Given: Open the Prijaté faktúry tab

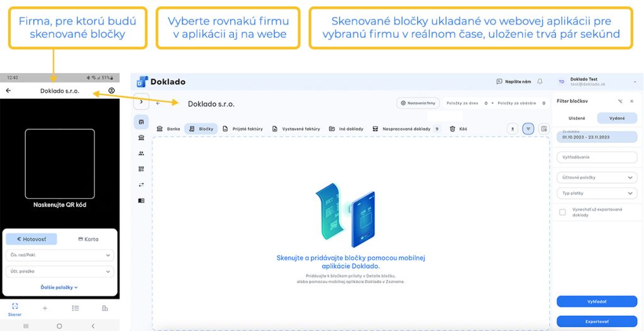Looking at the screenshot, I should tap(242, 129).
